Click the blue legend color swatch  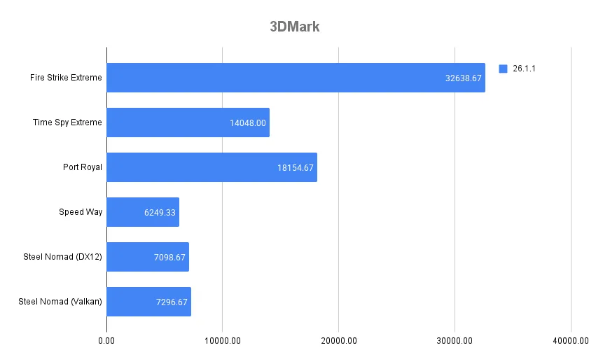pos(502,69)
